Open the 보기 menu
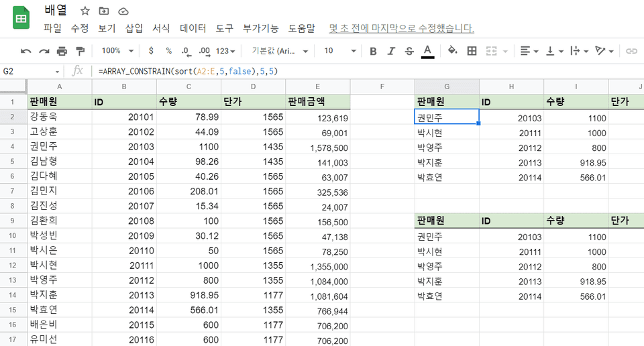644x346 pixels. [x=107, y=28]
